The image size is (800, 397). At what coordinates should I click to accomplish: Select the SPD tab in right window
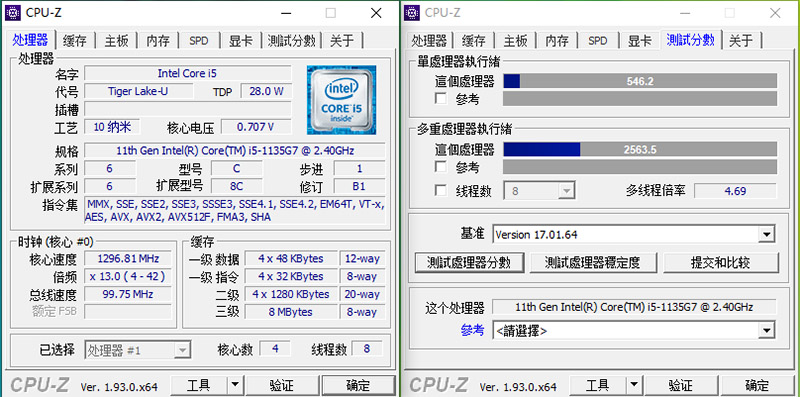coord(597,41)
